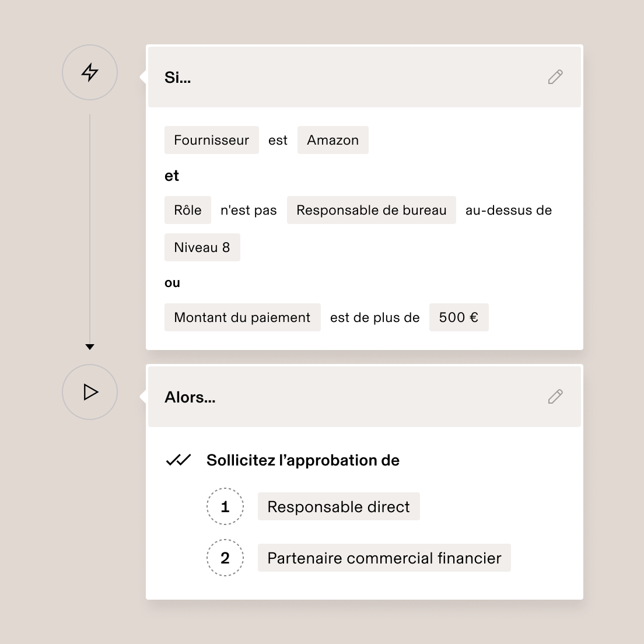This screenshot has height=644, width=644.
Task: Open the Fournisseur field selector
Action: pyautogui.click(x=211, y=140)
